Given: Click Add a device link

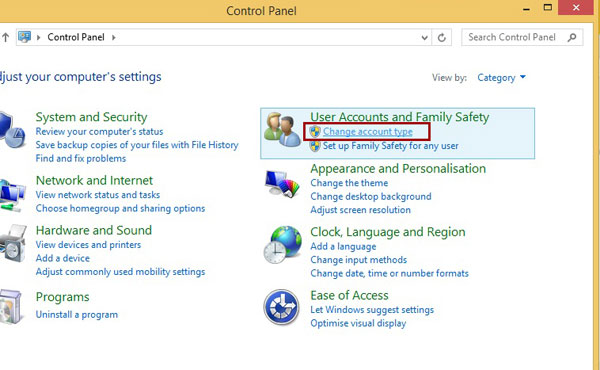Looking at the screenshot, I should (x=63, y=258).
